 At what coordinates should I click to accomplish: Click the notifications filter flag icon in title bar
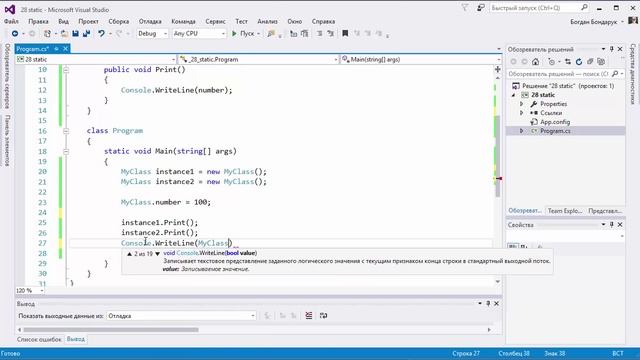click(x=464, y=8)
